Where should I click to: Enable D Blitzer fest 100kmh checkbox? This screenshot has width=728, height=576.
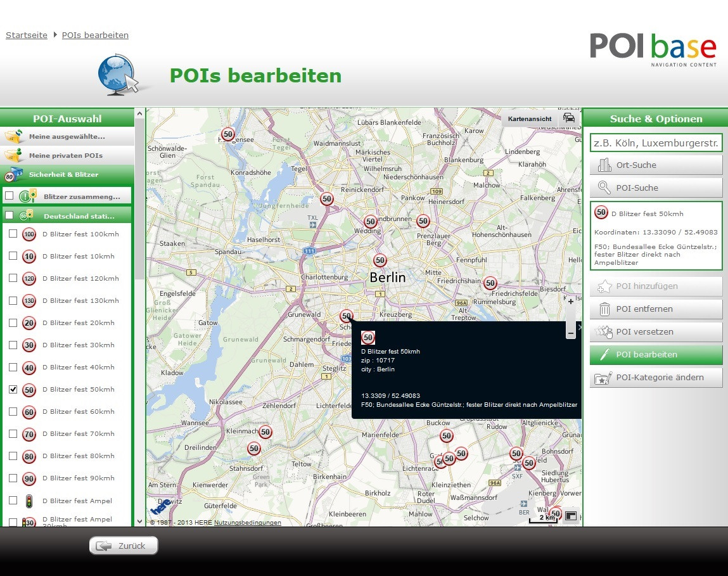(x=13, y=234)
